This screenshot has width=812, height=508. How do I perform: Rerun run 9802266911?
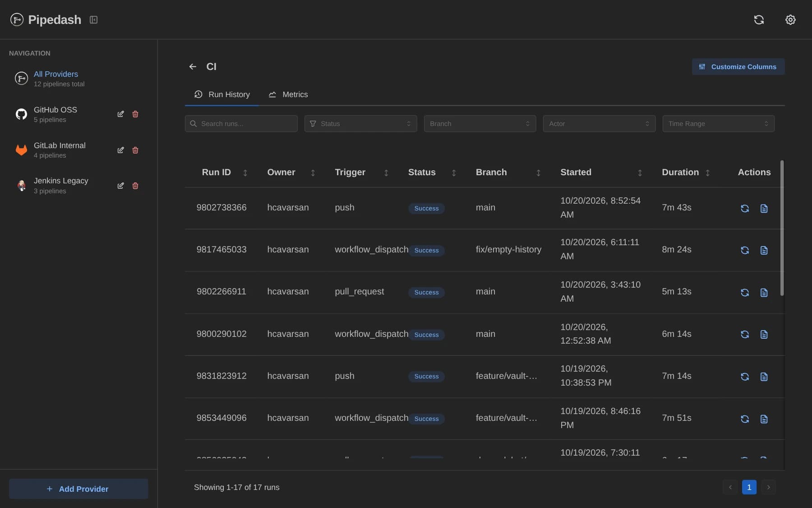pos(745,293)
